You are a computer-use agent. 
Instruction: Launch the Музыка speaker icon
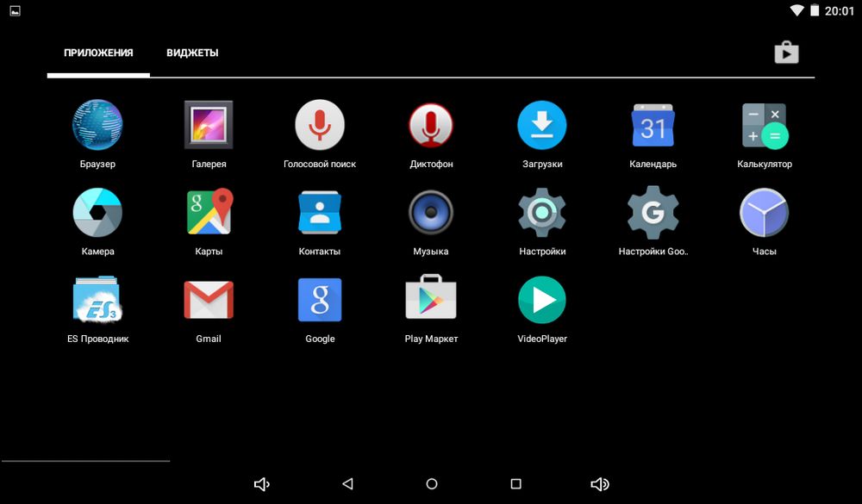[x=431, y=213]
